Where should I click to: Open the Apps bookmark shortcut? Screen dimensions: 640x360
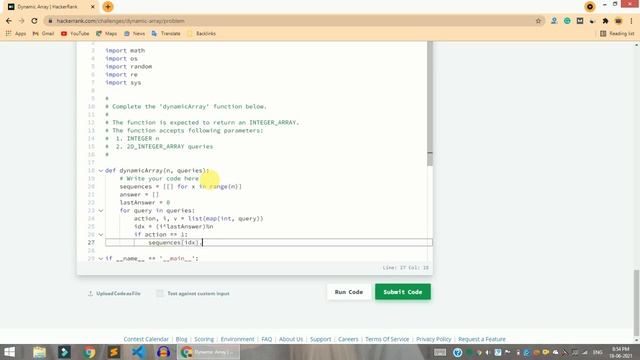(x=16, y=33)
